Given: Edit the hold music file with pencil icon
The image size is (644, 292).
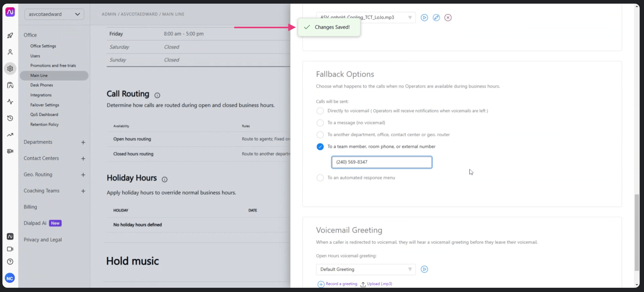Looking at the screenshot, I should (x=436, y=18).
